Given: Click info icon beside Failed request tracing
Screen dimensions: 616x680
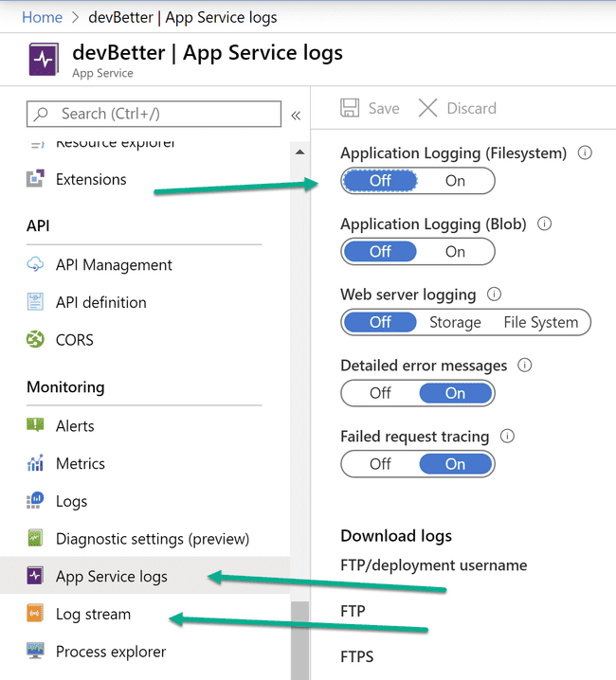Looking at the screenshot, I should click(507, 436).
